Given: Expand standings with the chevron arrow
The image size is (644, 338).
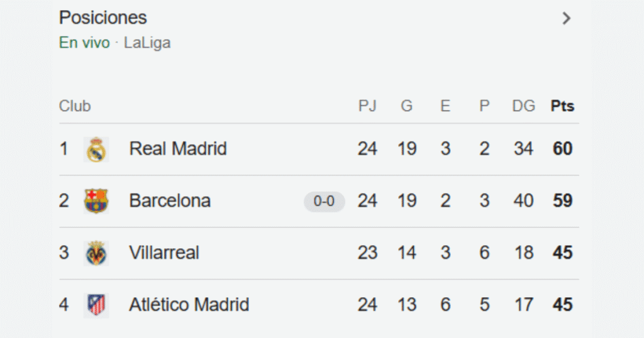Looking at the screenshot, I should click(567, 18).
